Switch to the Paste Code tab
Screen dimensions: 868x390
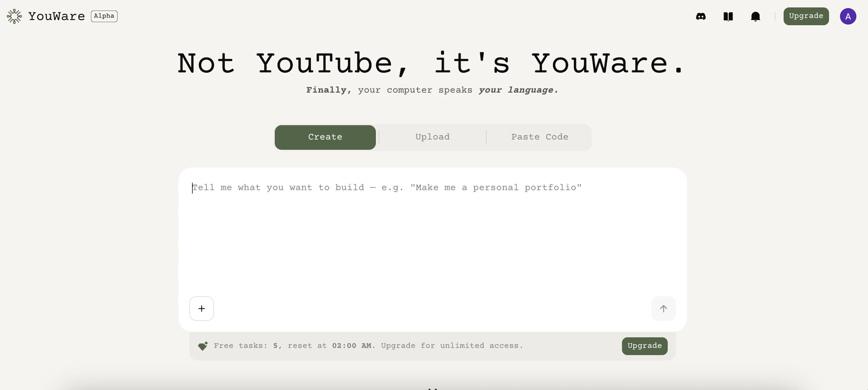tap(539, 137)
